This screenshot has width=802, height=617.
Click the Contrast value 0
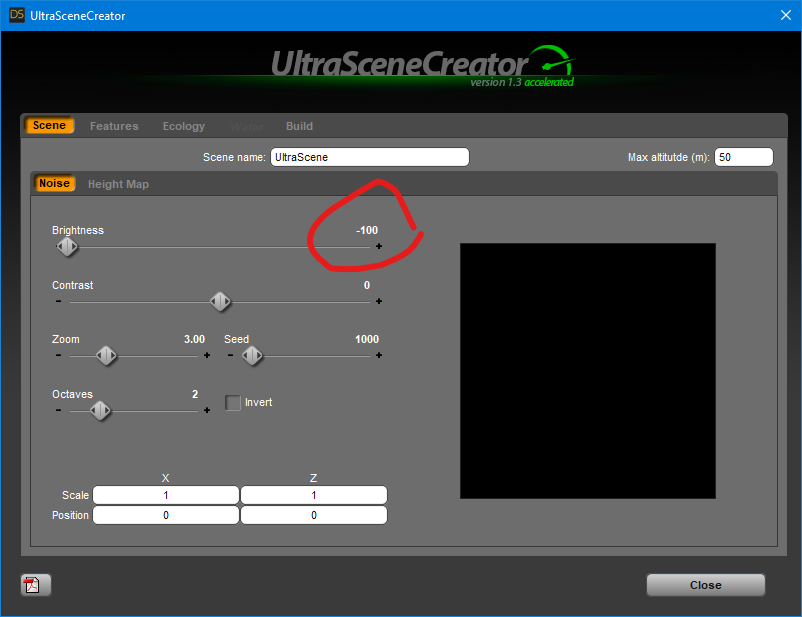click(367, 285)
